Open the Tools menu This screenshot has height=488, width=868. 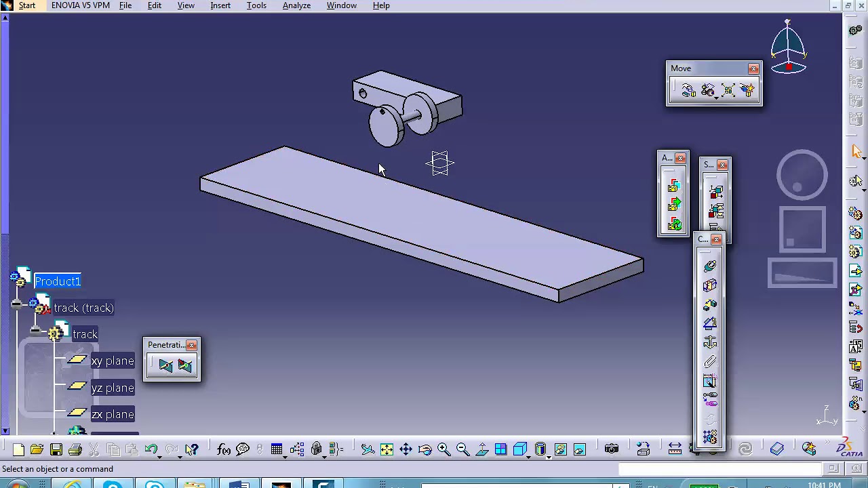(x=256, y=5)
